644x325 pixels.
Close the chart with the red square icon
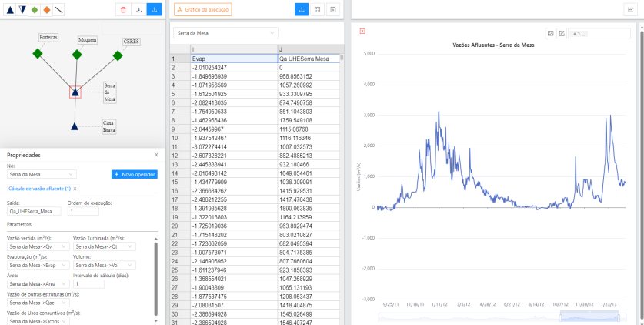click(x=362, y=31)
